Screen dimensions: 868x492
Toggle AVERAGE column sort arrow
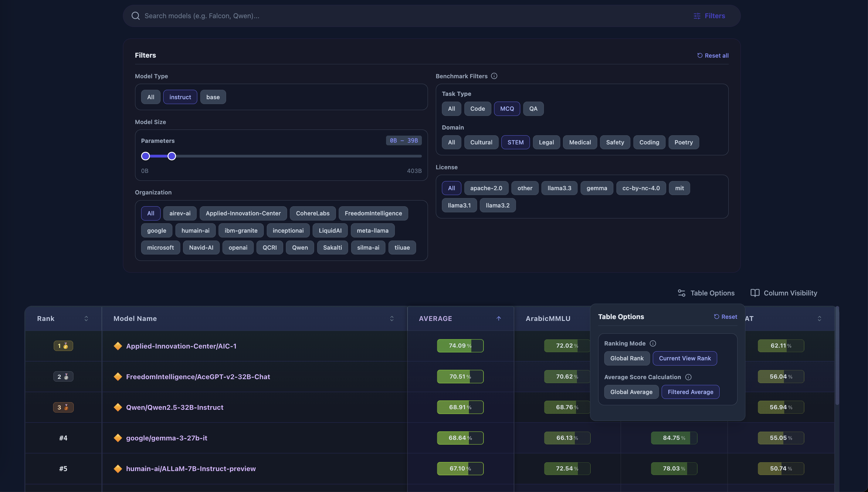498,318
